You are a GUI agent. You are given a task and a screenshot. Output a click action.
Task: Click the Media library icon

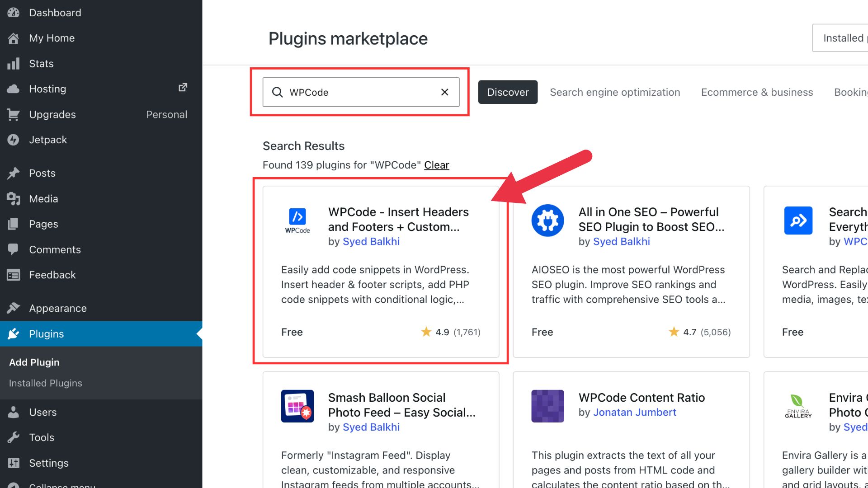click(x=14, y=199)
